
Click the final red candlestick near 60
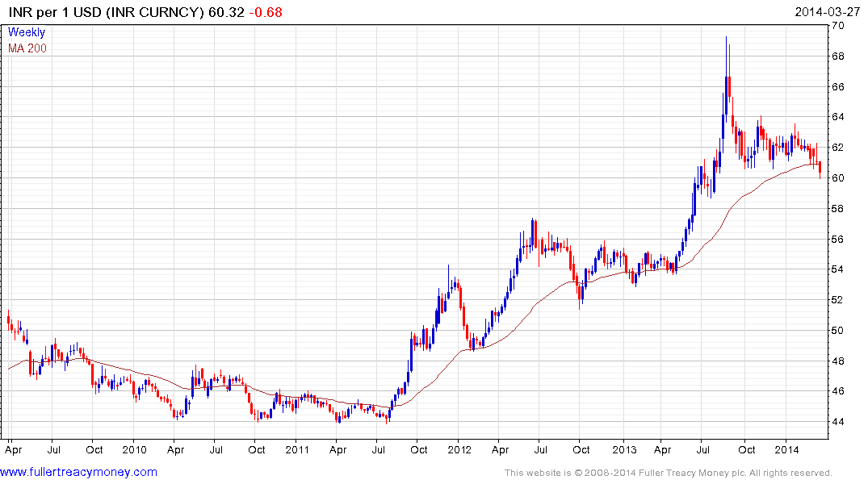[x=820, y=169]
